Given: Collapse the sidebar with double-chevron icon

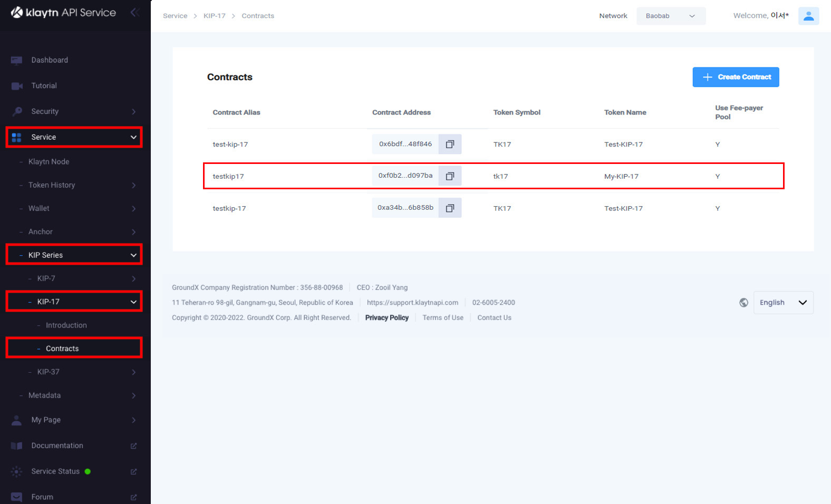Looking at the screenshot, I should pyautogui.click(x=135, y=12).
